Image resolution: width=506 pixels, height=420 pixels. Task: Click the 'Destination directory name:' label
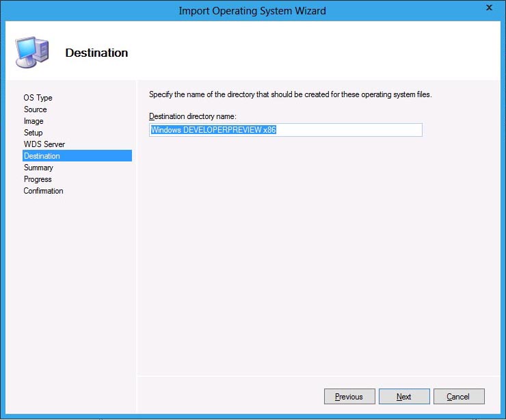click(192, 117)
